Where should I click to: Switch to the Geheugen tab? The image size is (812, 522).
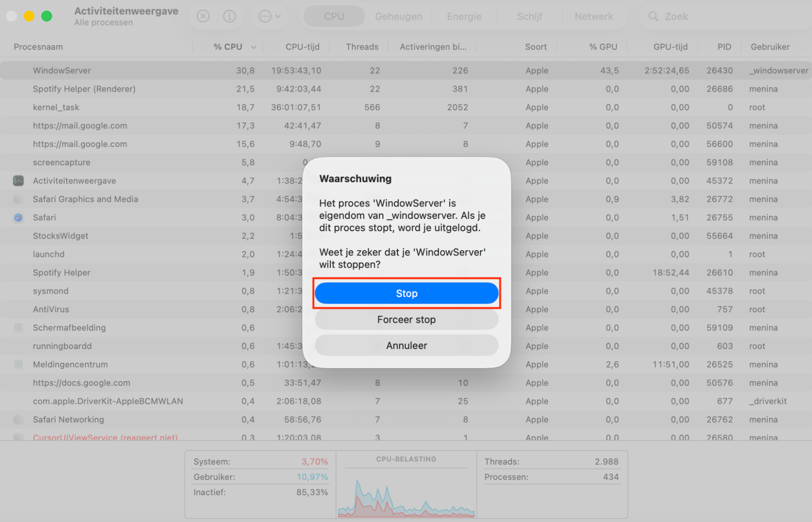[398, 16]
